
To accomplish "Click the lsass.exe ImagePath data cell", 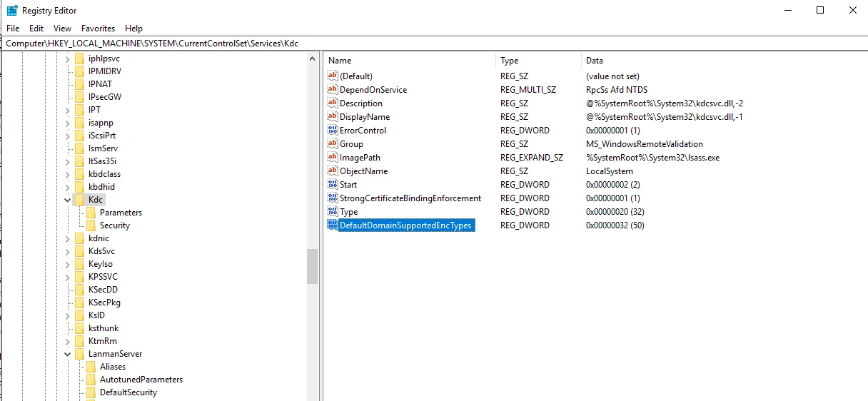I will [652, 157].
